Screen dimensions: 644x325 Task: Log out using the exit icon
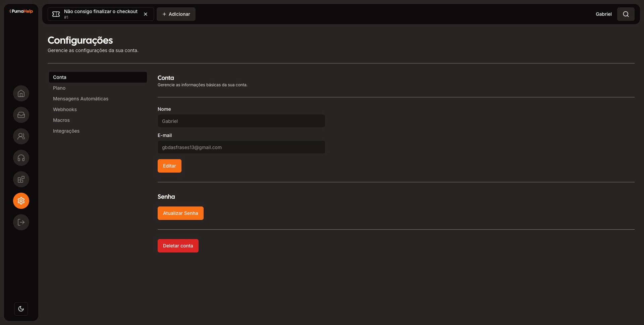click(21, 222)
